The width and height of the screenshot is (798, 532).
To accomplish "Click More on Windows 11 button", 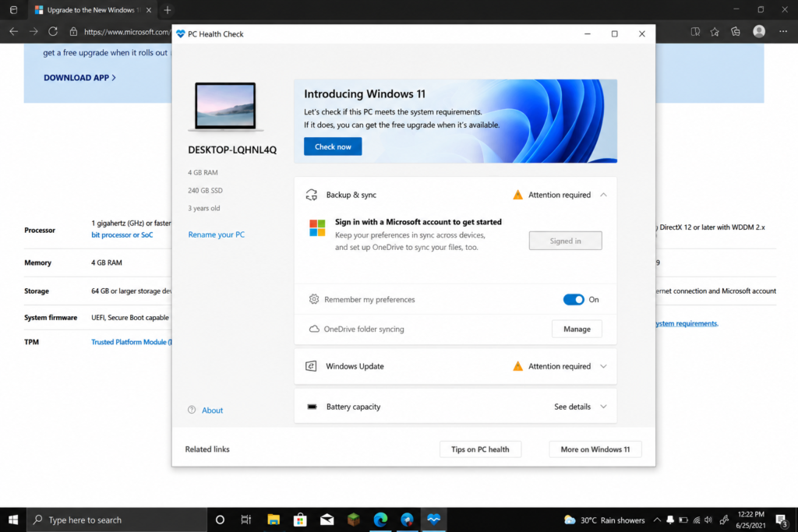I will click(x=595, y=449).
